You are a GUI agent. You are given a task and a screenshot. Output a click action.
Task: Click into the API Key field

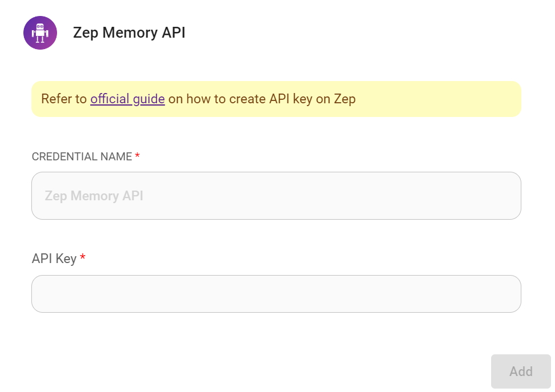point(276,294)
